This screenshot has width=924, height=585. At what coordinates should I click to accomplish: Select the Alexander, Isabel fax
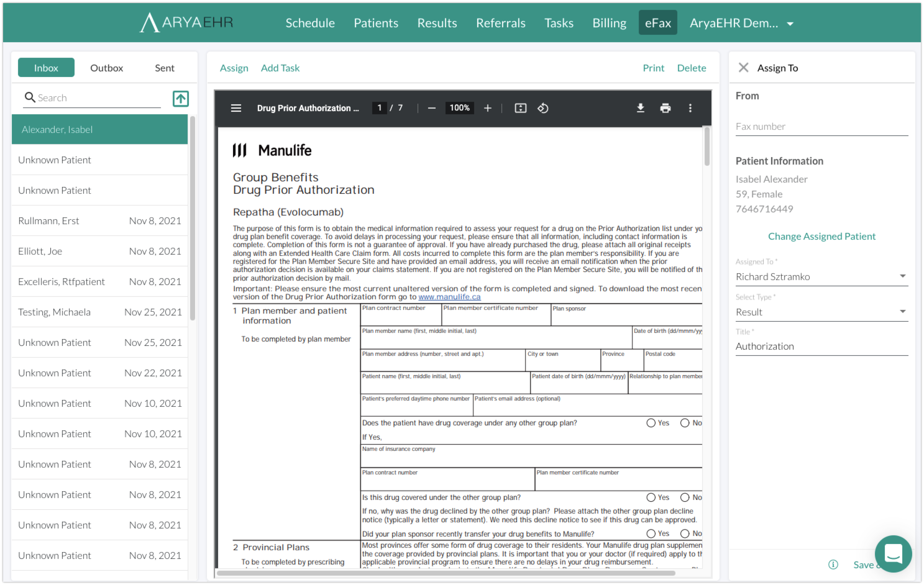click(x=99, y=130)
